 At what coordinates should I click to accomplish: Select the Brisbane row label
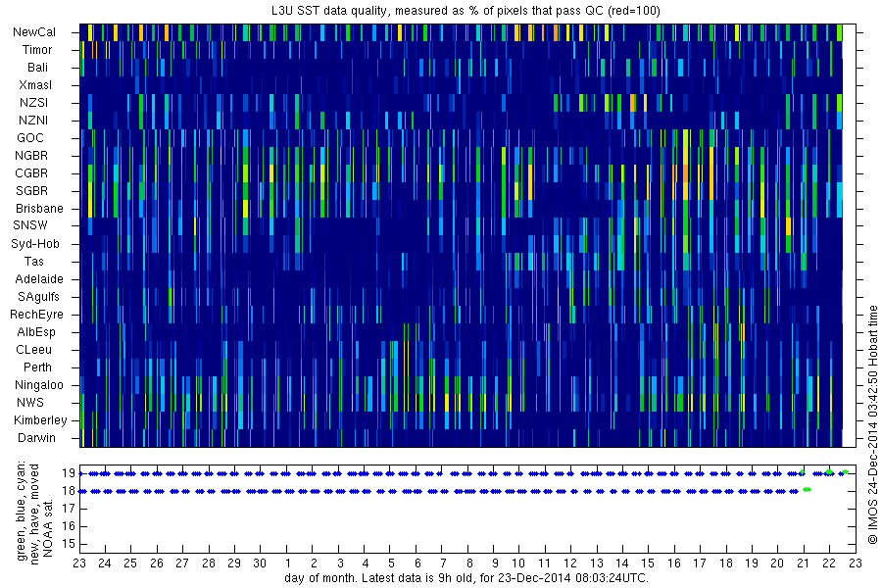[x=39, y=209]
